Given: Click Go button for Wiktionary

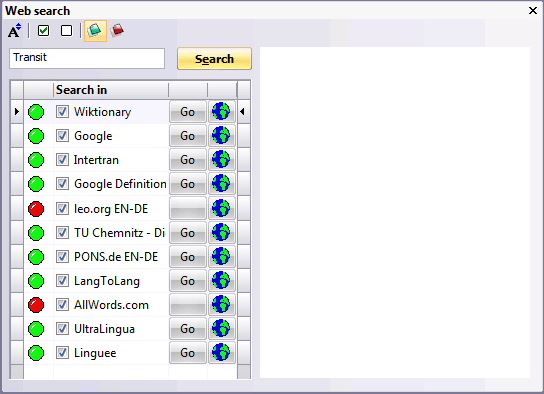Looking at the screenshot, I should [x=188, y=112].
